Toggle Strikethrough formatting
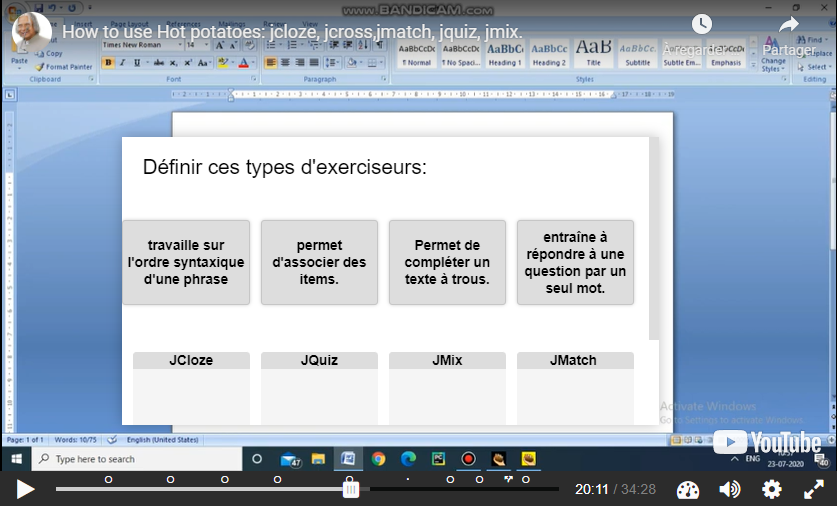Viewport: 837px width, 506px height. 159,63
